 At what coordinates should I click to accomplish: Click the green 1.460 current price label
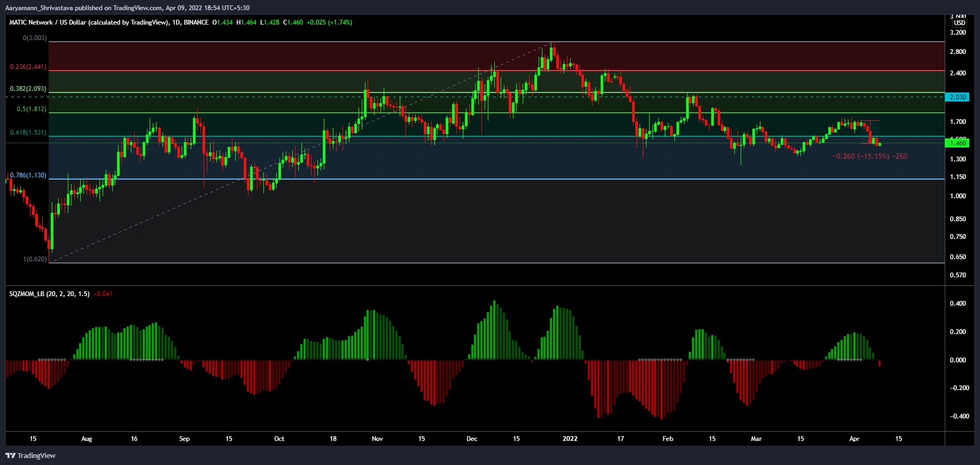coord(958,143)
